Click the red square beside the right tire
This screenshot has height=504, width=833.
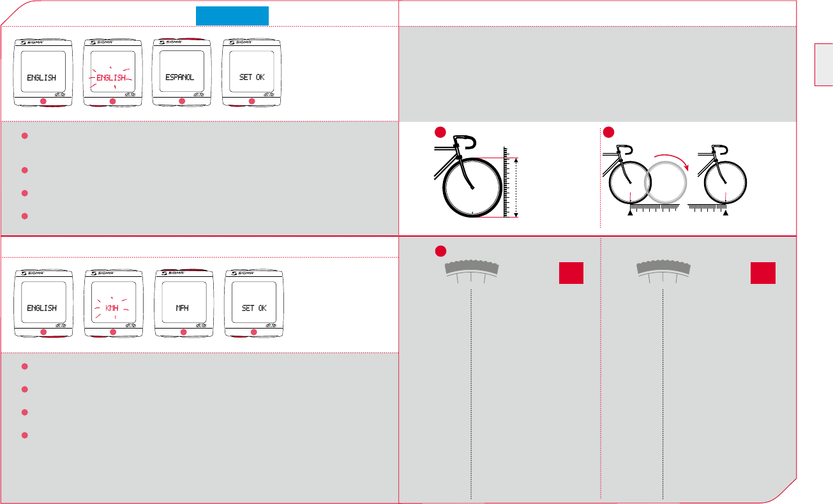(763, 272)
